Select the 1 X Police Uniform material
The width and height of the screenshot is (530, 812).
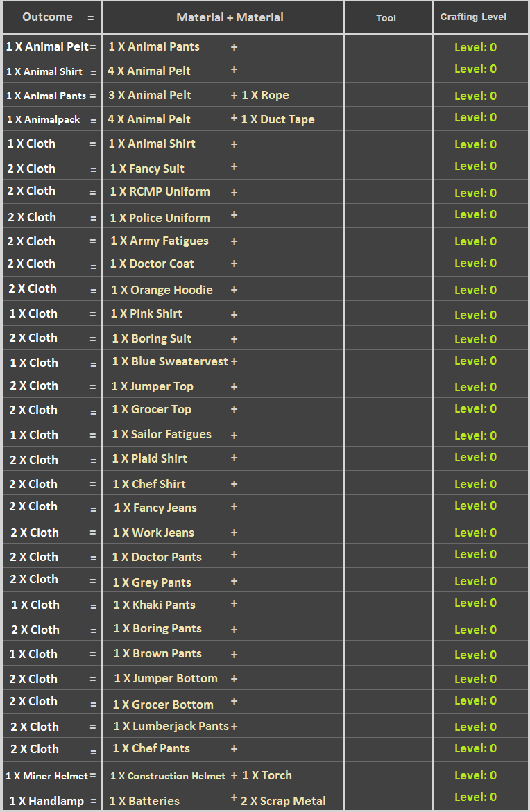point(160,218)
